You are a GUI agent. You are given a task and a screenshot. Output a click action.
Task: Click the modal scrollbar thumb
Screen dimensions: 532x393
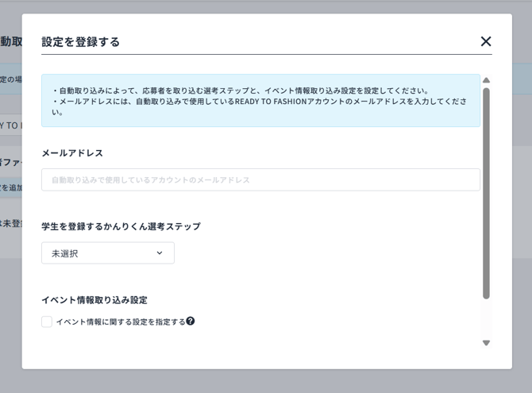pyautogui.click(x=486, y=191)
